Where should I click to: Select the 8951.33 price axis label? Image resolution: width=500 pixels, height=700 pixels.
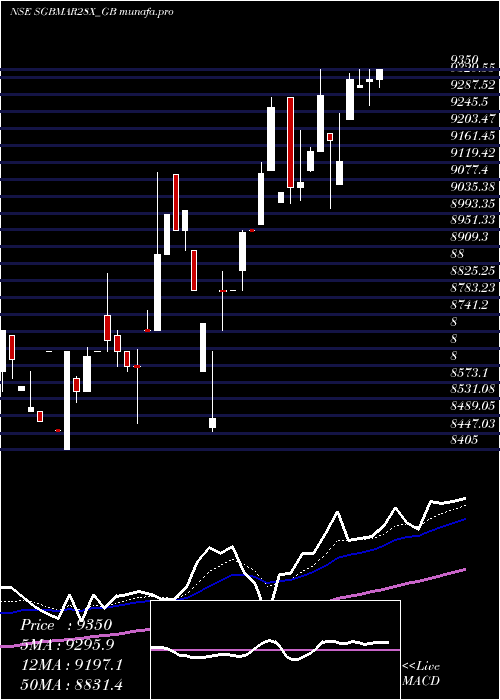[473, 220]
